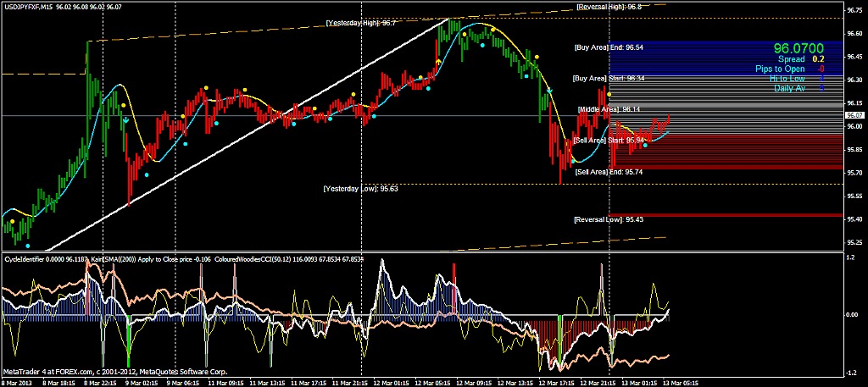Click the 11 Mar 21:15 time label
The width and height of the screenshot is (868, 387).
tap(348, 383)
